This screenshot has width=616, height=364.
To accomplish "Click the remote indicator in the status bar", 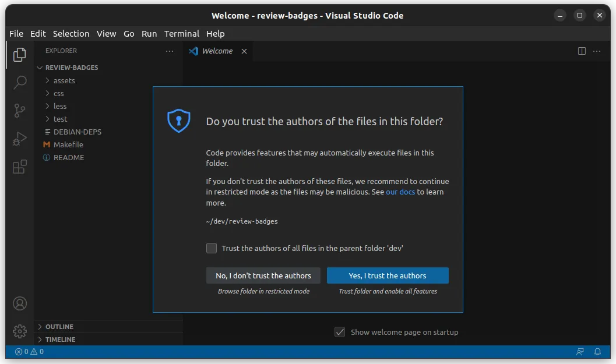I will [580, 352].
